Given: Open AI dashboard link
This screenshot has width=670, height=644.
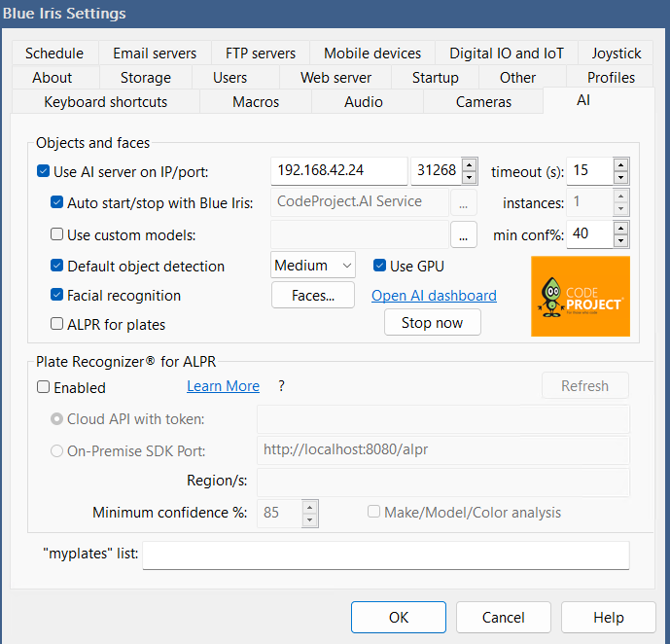Looking at the screenshot, I should pos(434,296).
